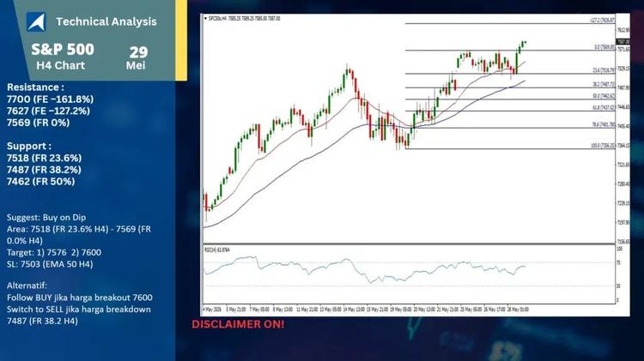Click the 'S&P 500' title
Image resolution: width=644 pixels, height=361 pixels.
pyautogui.click(x=63, y=49)
